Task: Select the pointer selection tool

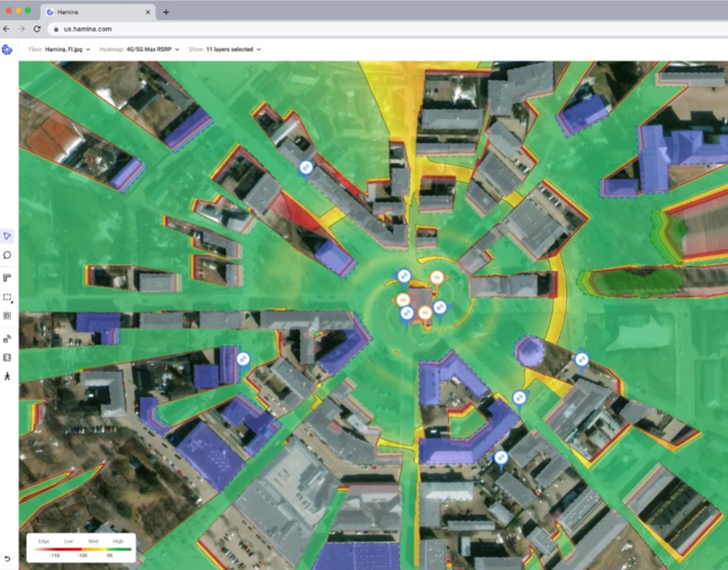Action: 7,236
